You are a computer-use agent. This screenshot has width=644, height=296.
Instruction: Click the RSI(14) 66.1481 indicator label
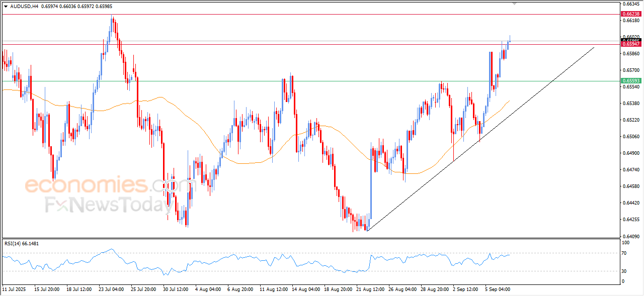22,244
